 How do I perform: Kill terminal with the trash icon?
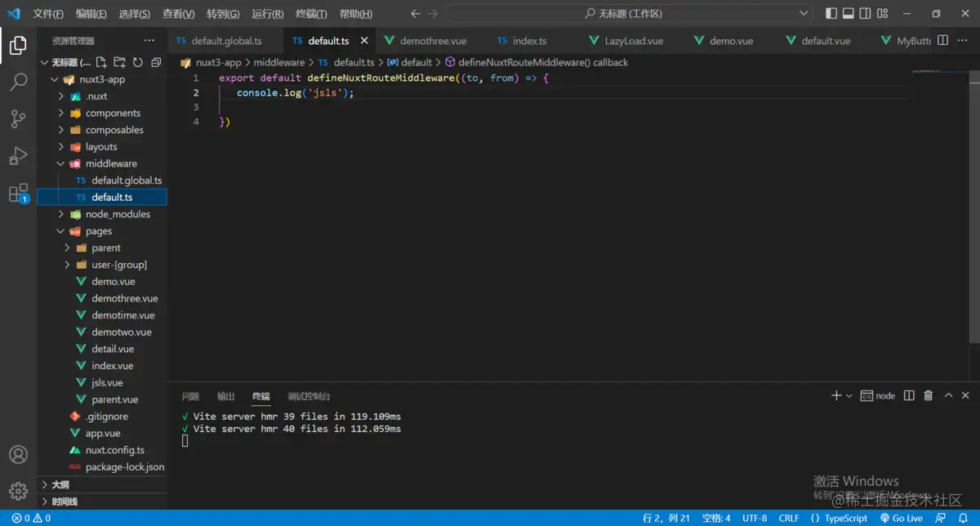pyautogui.click(x=929, y=395)
